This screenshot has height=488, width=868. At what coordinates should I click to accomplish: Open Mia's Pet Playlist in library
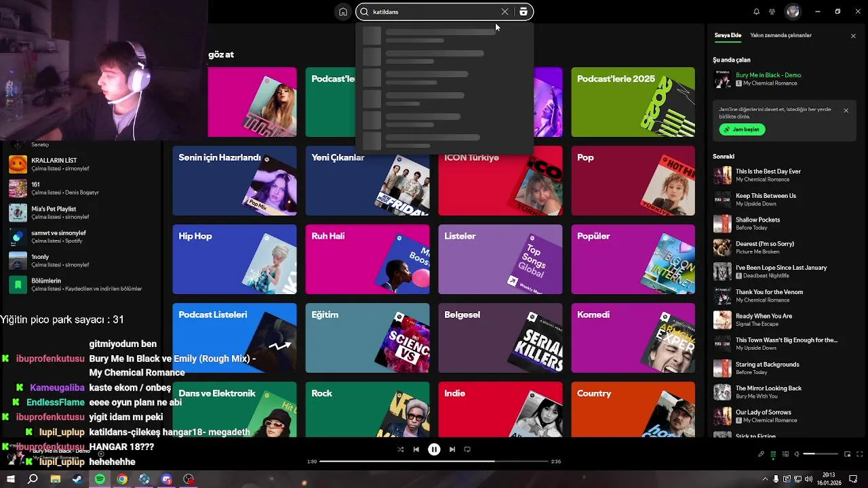[81, 212]
